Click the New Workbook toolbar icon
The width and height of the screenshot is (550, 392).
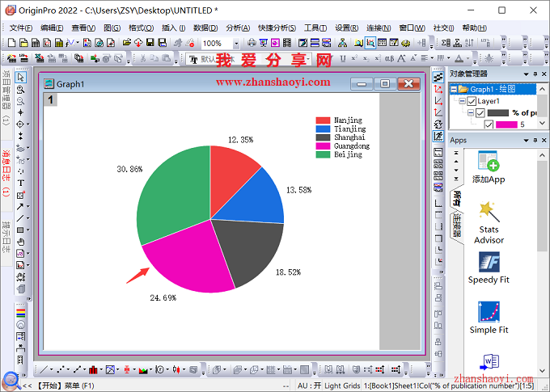(36, 43)
